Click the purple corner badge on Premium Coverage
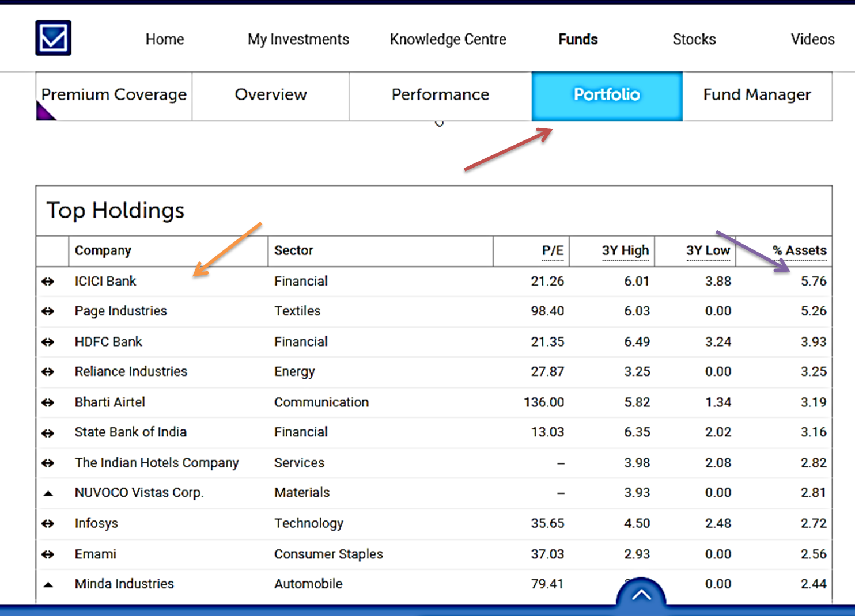Screen dimensions: 855x616 tap(44, 112)
